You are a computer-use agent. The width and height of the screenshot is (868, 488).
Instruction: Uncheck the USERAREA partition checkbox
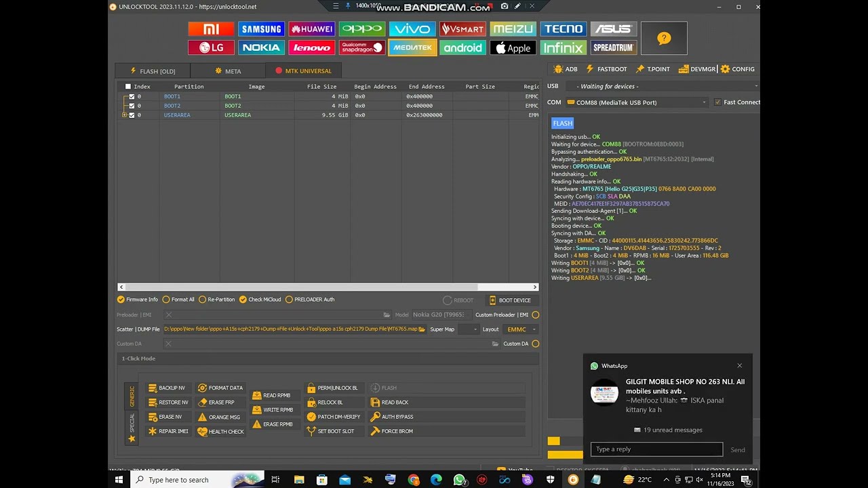tap(132, 115)
